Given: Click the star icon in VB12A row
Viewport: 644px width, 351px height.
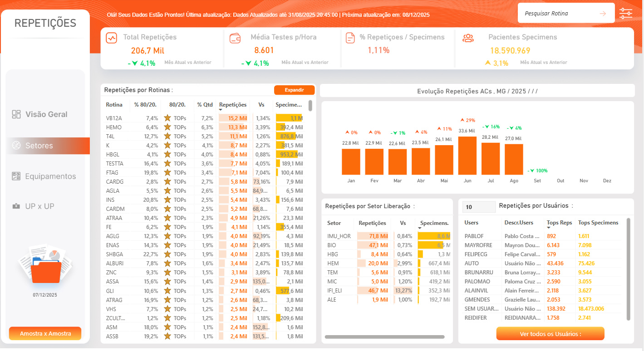Looking at the screenshot, I should pos(167,118).
